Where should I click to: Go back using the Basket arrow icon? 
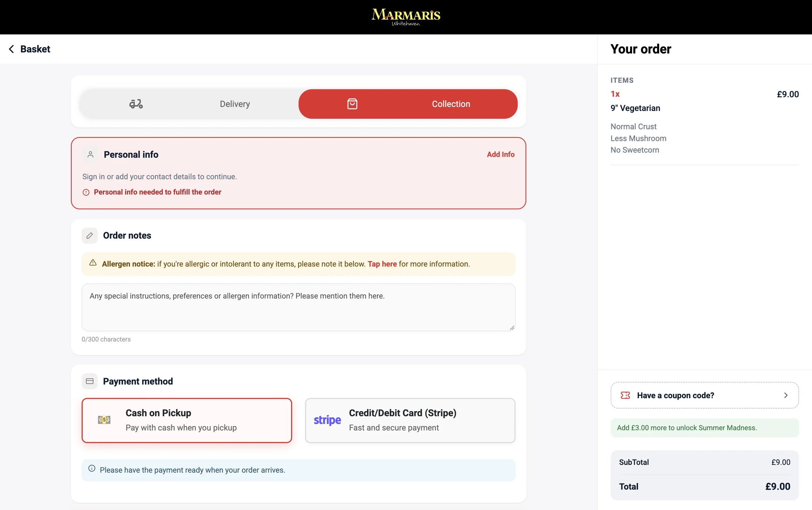tap(11, 49)
